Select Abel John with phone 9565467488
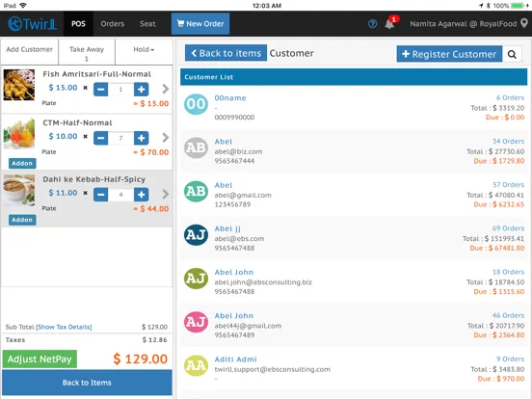532x399 pixels. pos(354,281)
